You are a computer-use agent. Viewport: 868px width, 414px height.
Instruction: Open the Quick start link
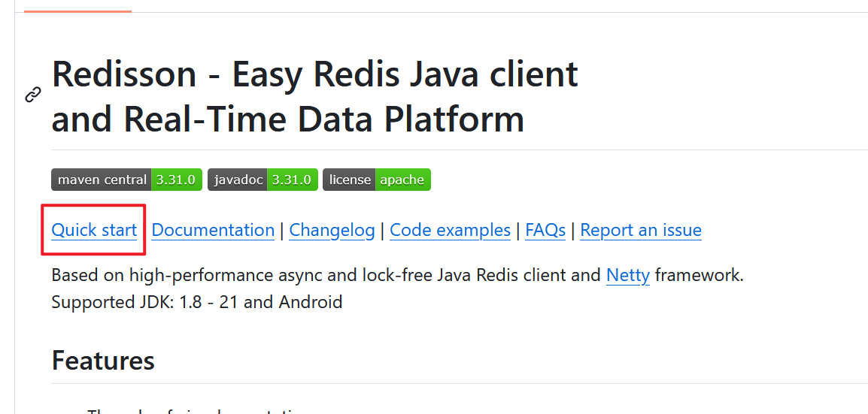(x=94, y=230)
